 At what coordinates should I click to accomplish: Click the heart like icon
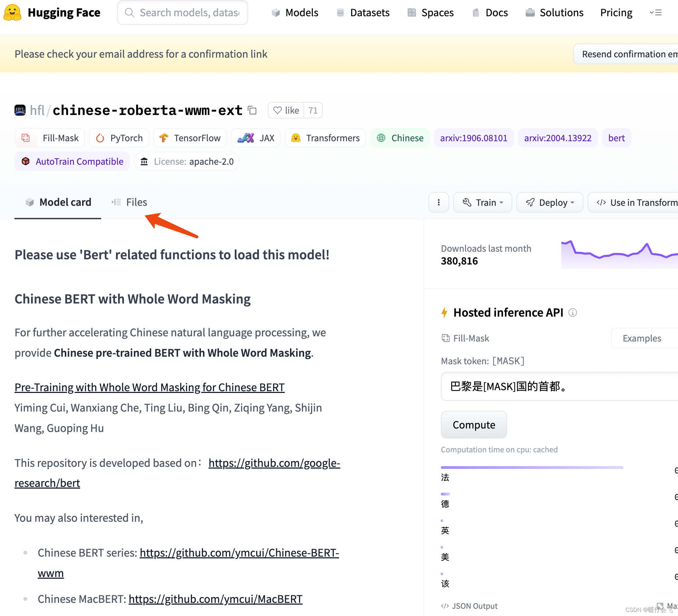coord(277,110)
